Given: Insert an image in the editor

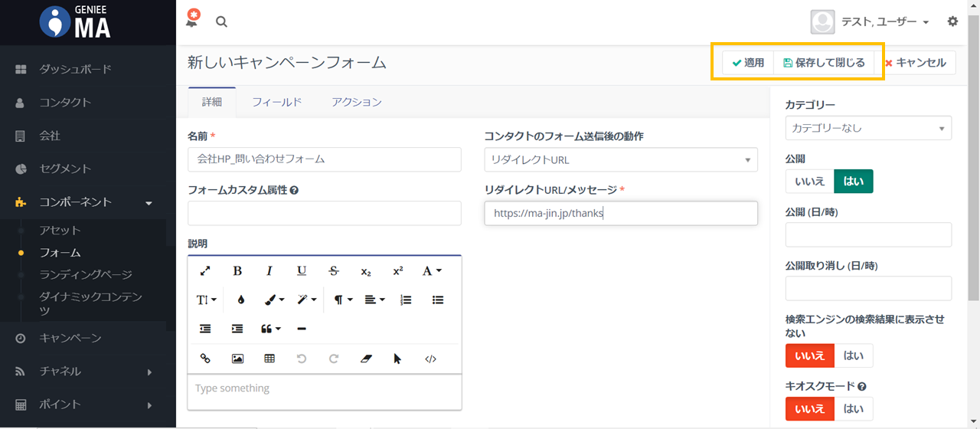Looking at the screenshot, I should coord(237,359).
